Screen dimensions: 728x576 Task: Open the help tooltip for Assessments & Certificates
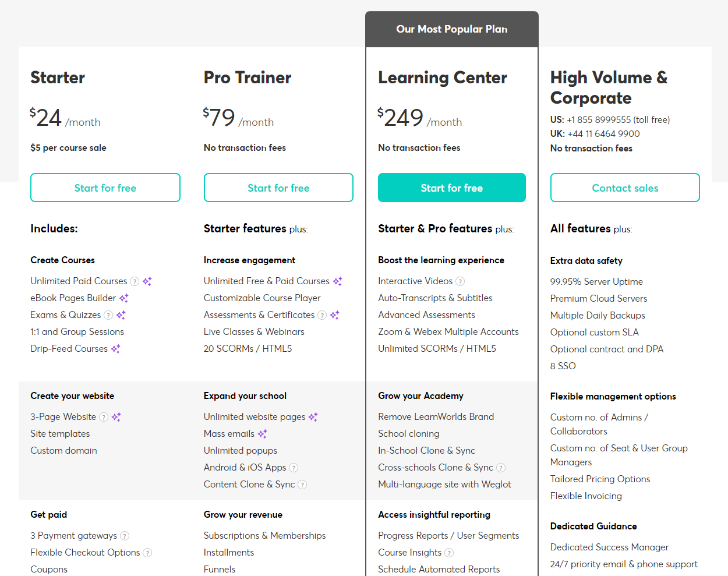coord(322,314)
